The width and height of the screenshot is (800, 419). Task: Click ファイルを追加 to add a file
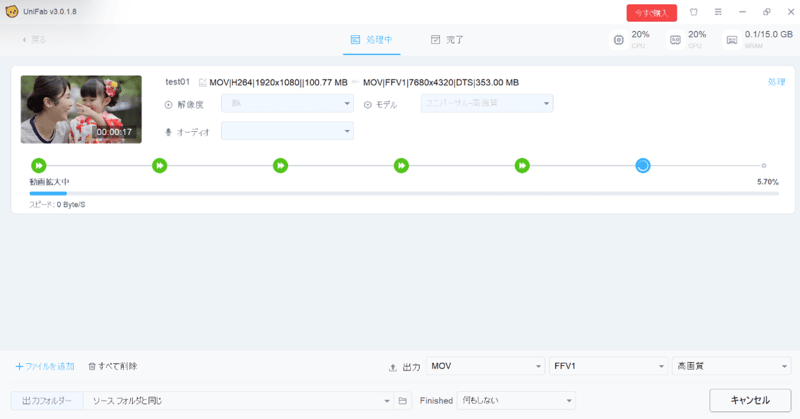coord(45,367)
